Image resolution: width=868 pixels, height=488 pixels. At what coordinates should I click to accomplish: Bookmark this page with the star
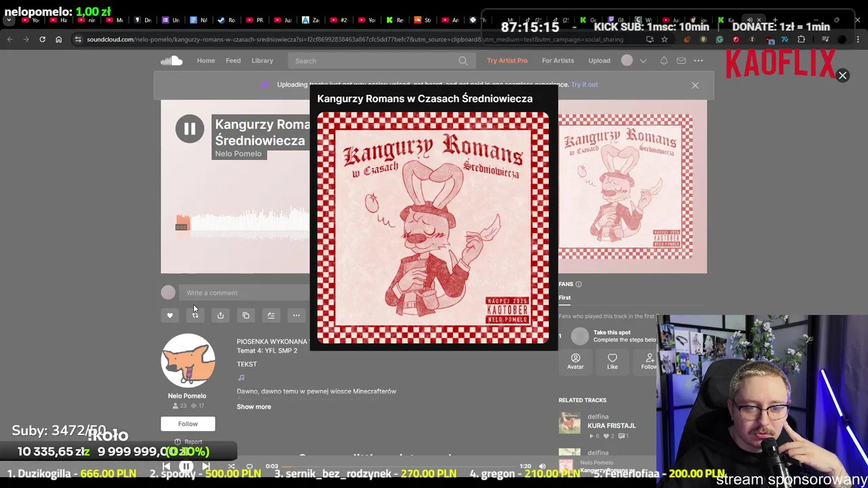(x=665, y=39)
